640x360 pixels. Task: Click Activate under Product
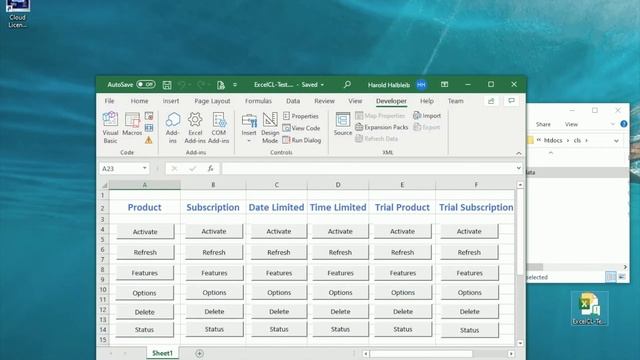(145, 231)
